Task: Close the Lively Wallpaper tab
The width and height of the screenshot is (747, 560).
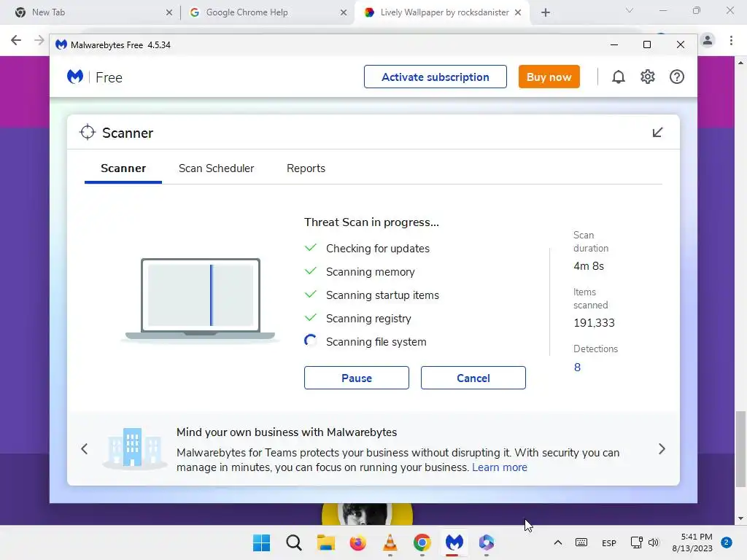Action: [x=517, y=12]
